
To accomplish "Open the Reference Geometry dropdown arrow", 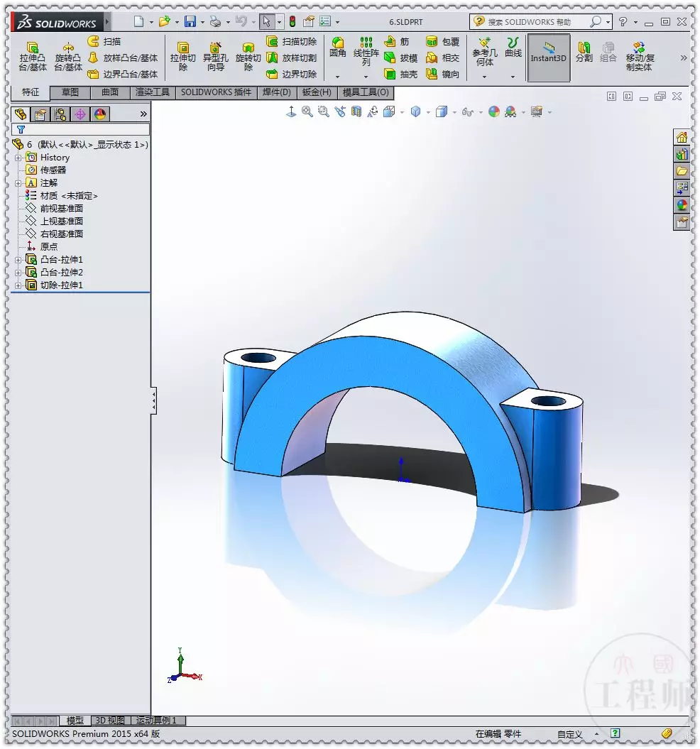I will pos(484,77).
